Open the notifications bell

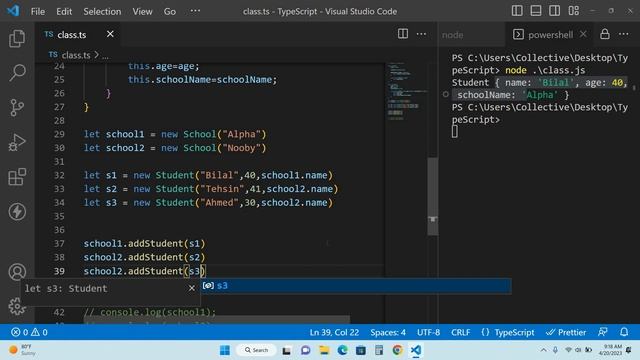(624, 332)
